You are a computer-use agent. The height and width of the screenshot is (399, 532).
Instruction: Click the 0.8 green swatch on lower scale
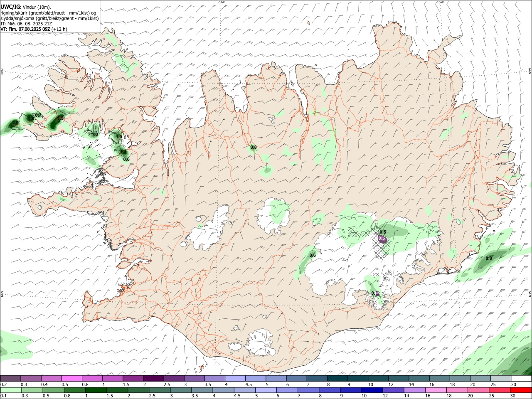click(x=75, y=390)
